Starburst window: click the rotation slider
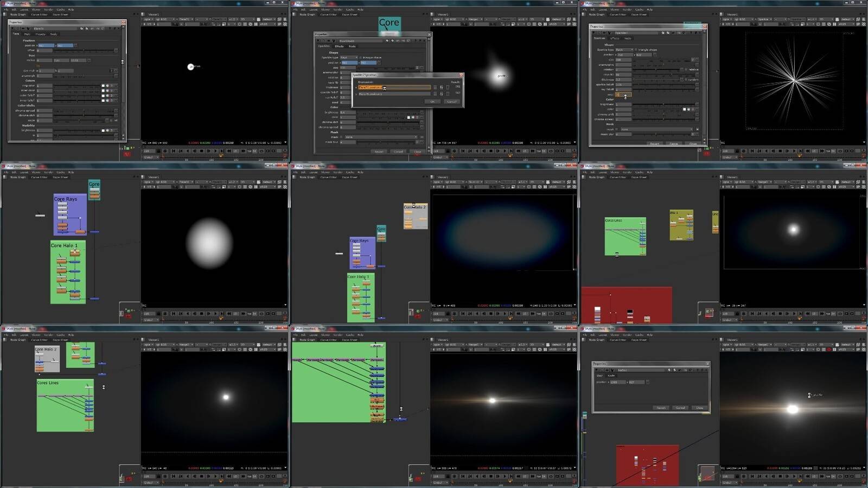Image resolution: width=868 pixels, height=488 pixels. tap(656, 69)
